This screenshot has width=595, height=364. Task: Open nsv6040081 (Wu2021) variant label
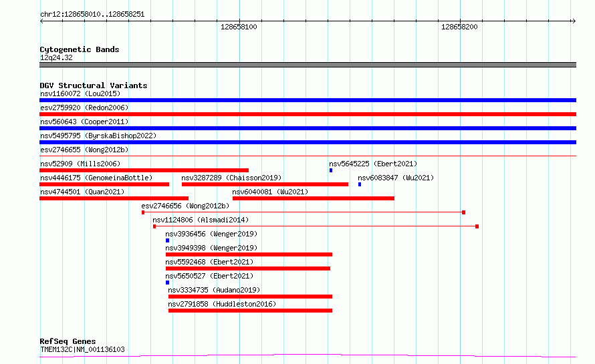pyautogui.click(x=270, y=192)
